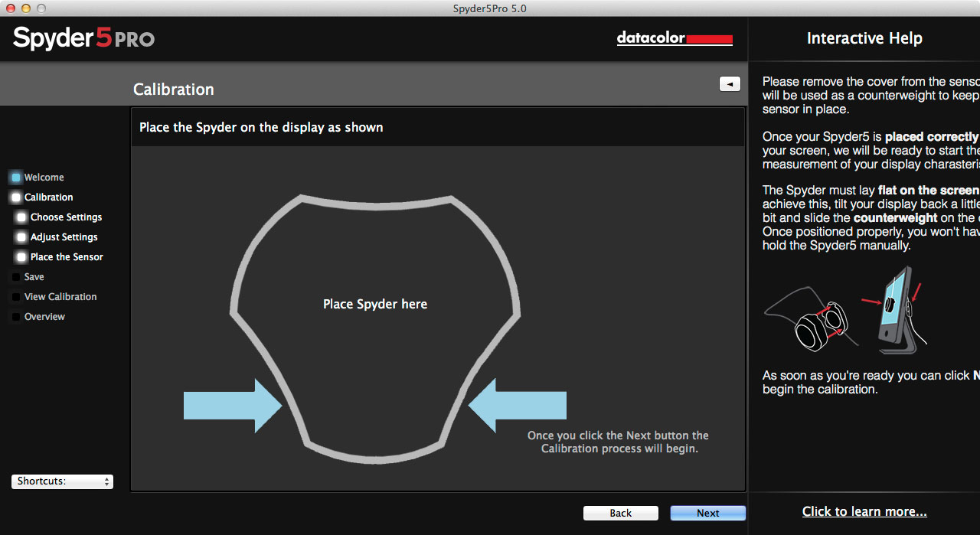Click the Adjust Settings step indicator icon
This screenshot has height=535, width=980.
click(21, 237)
